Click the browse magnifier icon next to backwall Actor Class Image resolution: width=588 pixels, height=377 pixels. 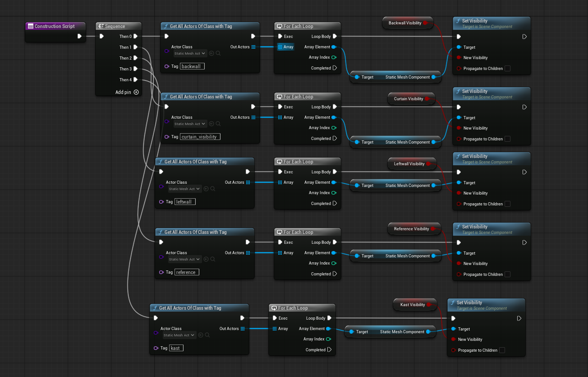pos(218,53)
